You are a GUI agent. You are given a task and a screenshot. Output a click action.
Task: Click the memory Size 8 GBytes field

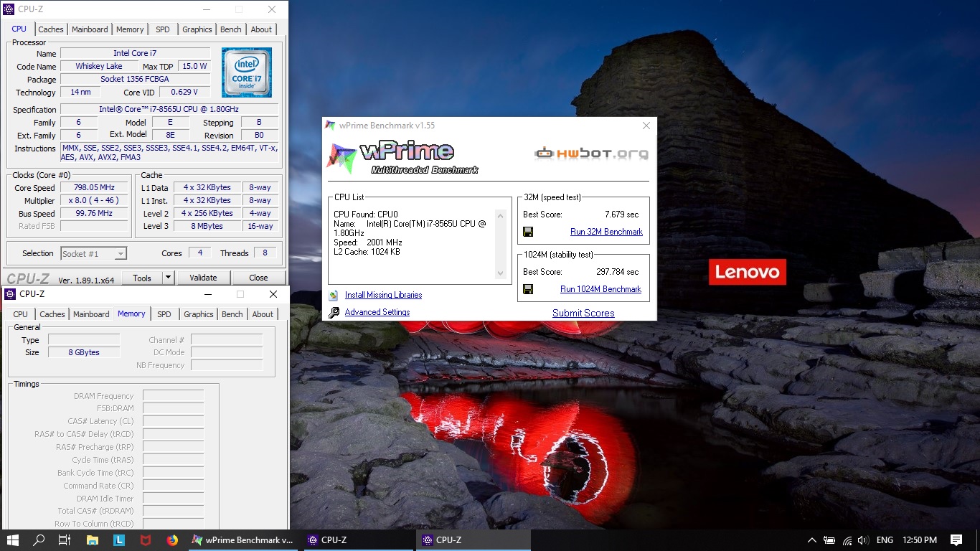pos(83,352)
